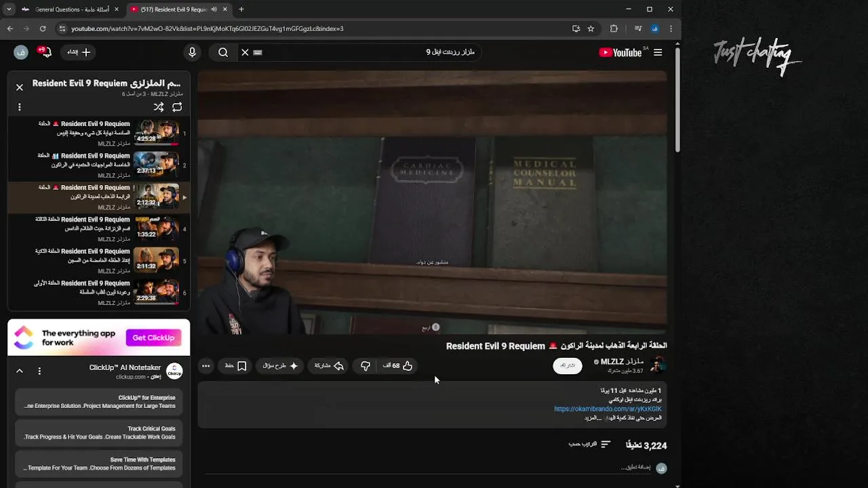
Task: Open the account avatar menu on YouTube
Action: point(21,52)
